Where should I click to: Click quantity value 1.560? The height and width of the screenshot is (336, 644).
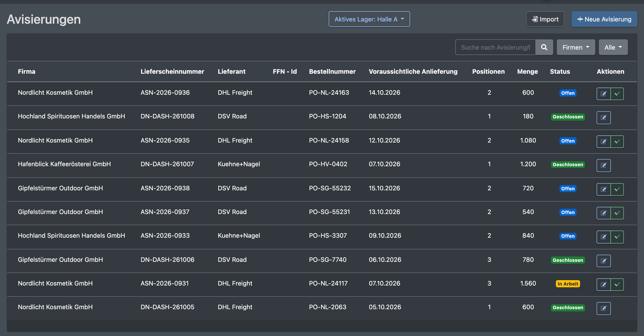tap(528, 283)
